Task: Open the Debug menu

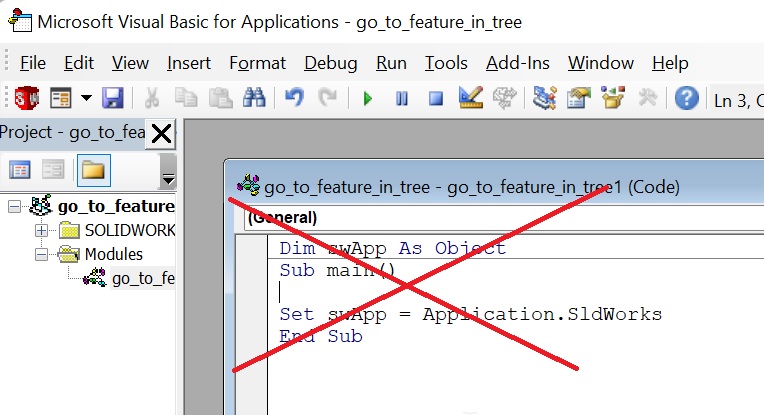Action: click(x=331, y=63)
